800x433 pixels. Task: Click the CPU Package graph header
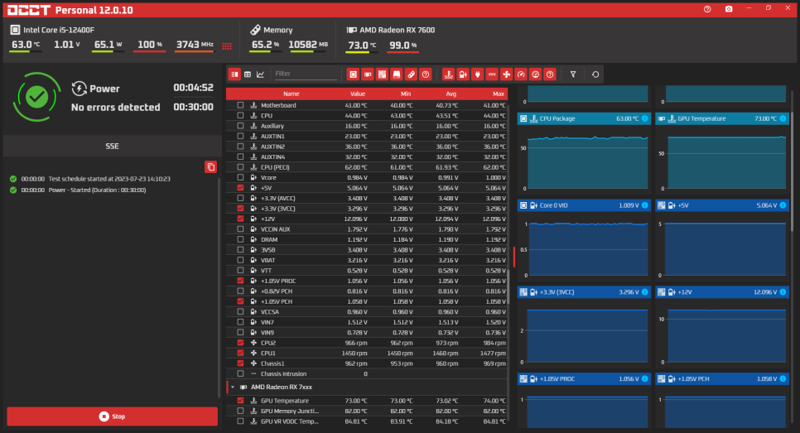click(584, 118)
